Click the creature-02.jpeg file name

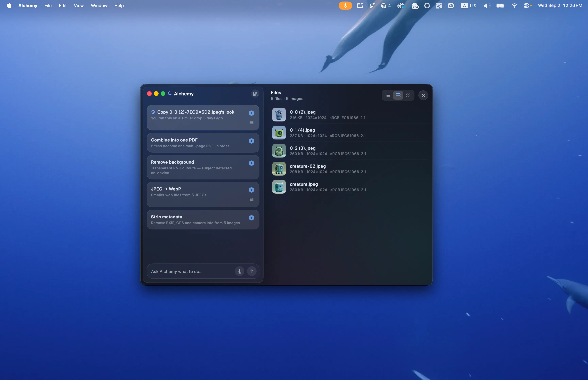point(308,166)
